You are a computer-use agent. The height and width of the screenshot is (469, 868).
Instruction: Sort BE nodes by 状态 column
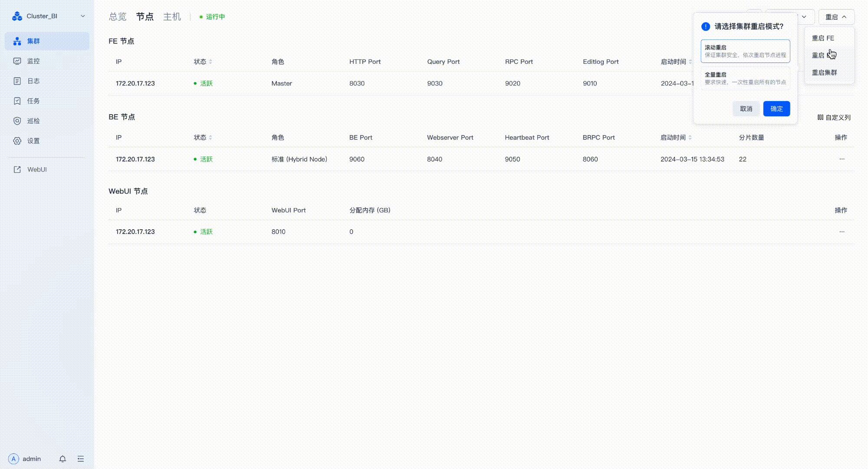coord(210,138)
